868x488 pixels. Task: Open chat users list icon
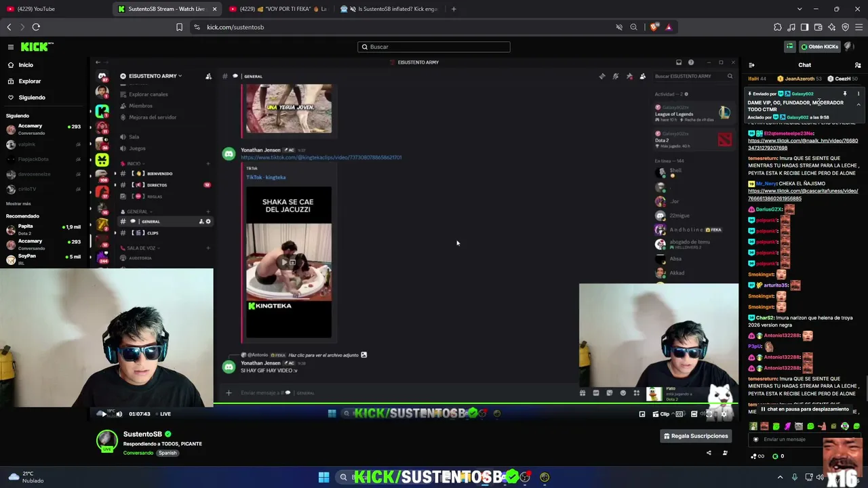[x=858, y=65]
